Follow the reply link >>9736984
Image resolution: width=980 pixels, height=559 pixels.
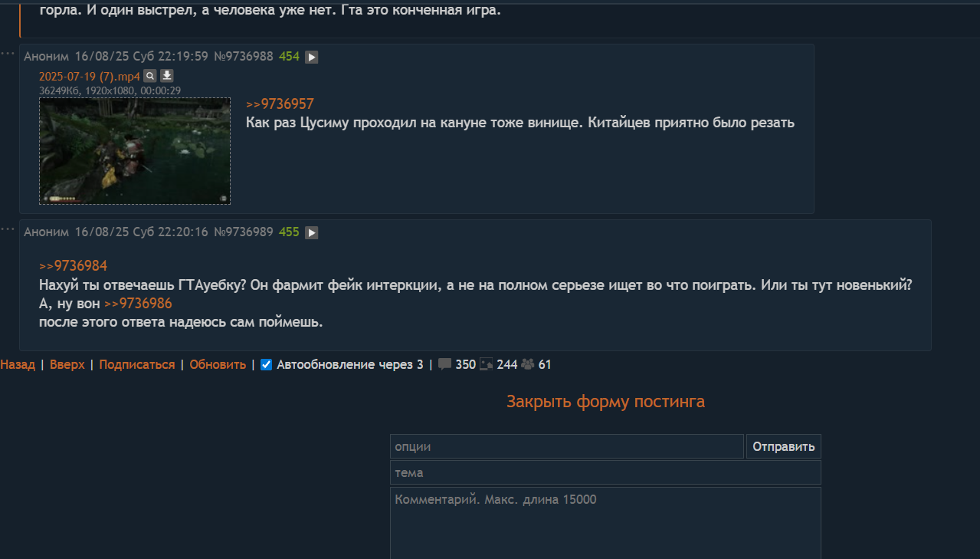[73, 266]
